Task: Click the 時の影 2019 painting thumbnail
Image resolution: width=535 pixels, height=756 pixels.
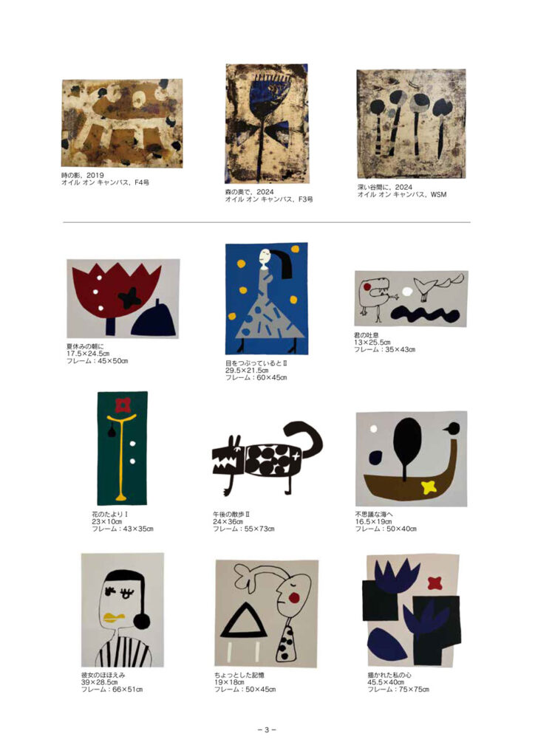Action: pos(122,123)
